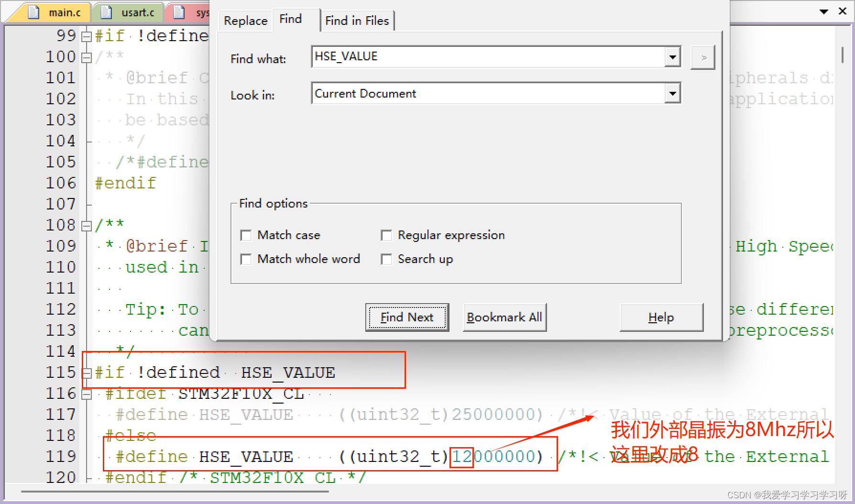The image size is (855, 504).
Task: Click the 12000000 value on line 119
Action: (493, 457)
